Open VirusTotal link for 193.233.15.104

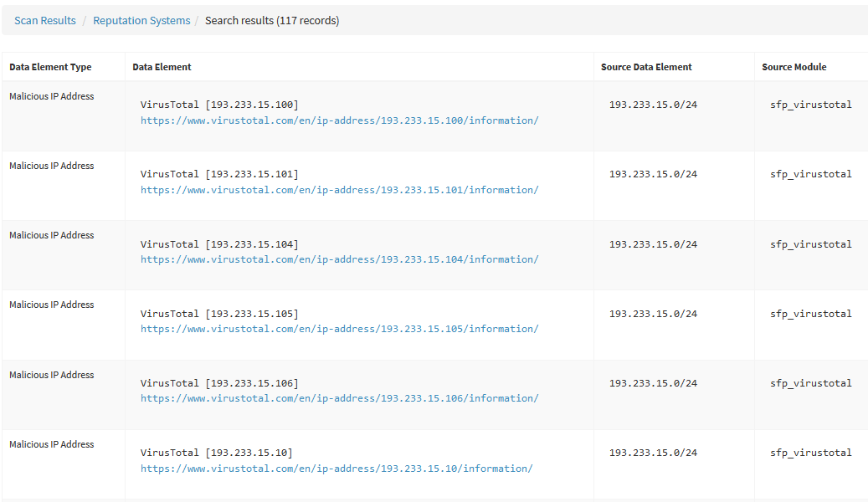point(339,259)
